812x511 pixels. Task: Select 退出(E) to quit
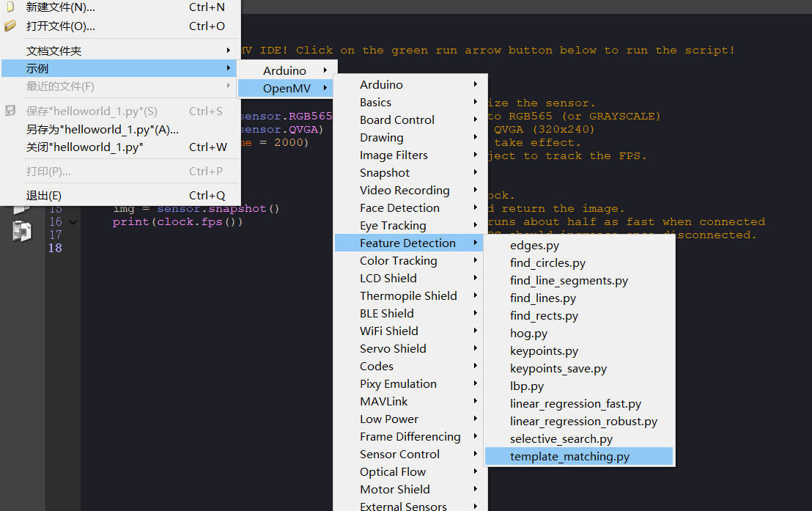click(121, 195)
